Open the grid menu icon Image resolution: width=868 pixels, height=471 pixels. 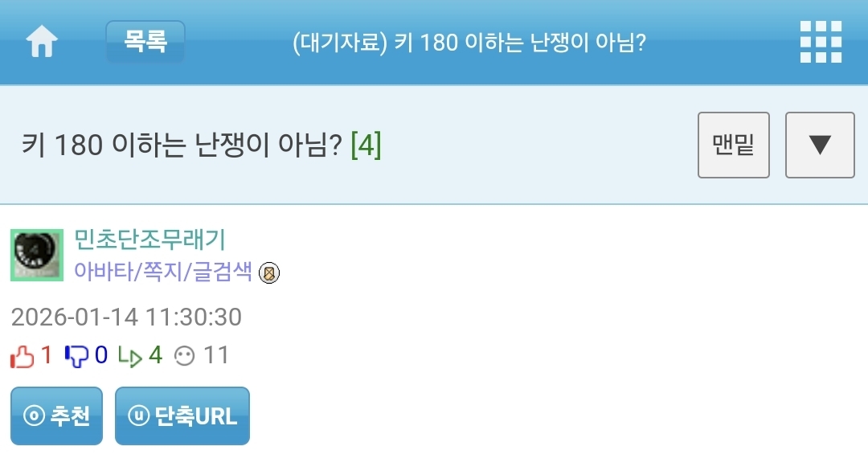pyautogui.click(x=821, y=42)
